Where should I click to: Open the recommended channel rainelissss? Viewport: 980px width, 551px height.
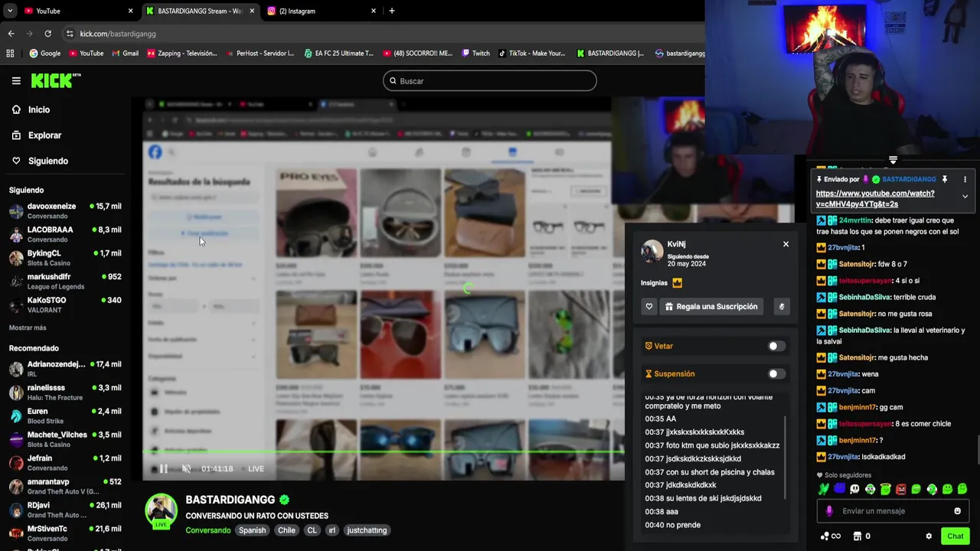(x=65, y=393)
